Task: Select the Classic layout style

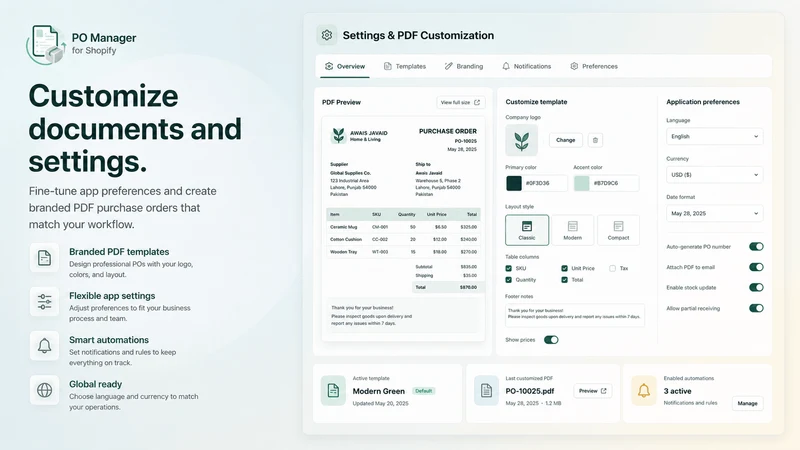Action: (x=527, y=230)
